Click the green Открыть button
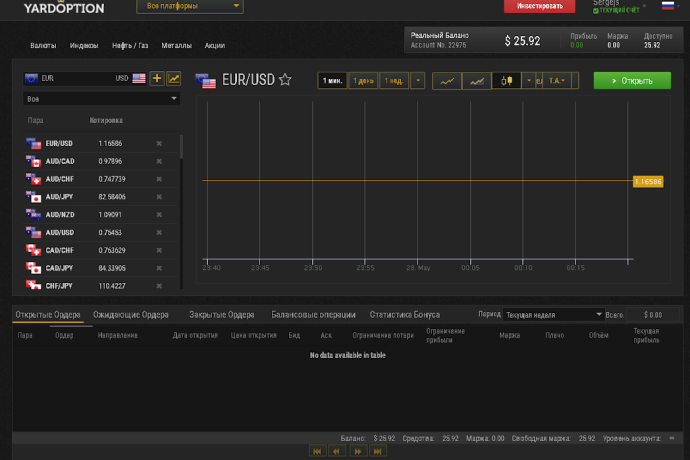The width and height of the screenshot is (690, 460). pos(632,81)
